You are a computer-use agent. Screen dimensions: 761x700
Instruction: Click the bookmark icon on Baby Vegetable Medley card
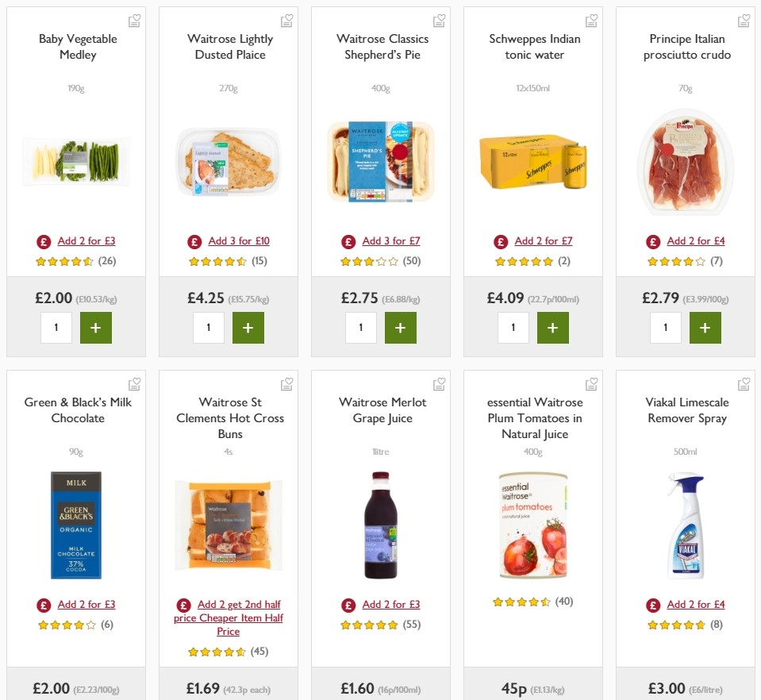pyautogui.click(x=134, y=20)
